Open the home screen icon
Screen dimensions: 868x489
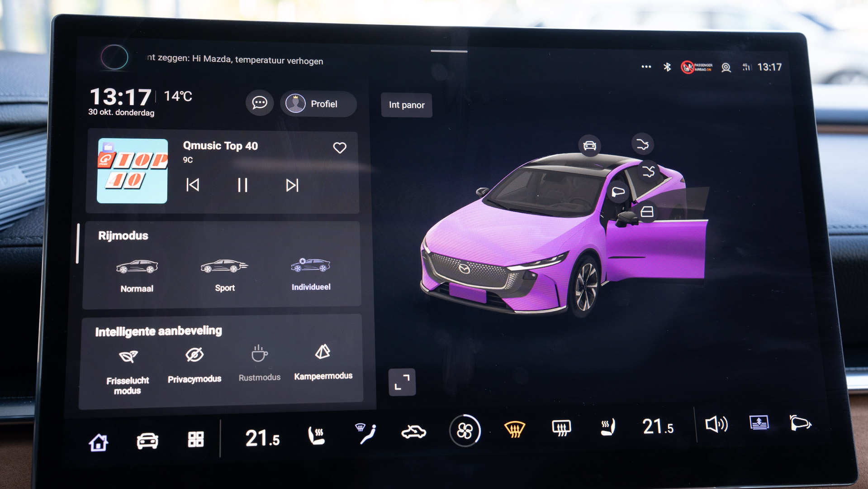click(99, 442)
